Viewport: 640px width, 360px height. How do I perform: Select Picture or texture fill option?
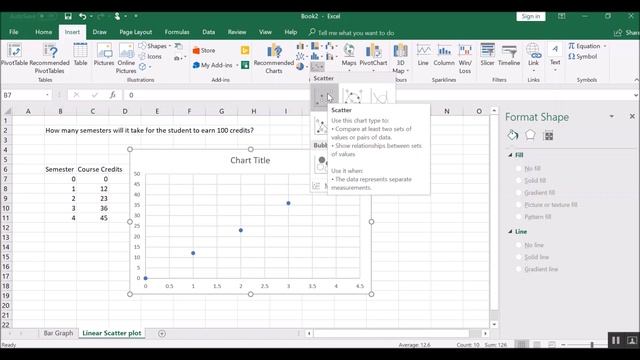[519, 204]
